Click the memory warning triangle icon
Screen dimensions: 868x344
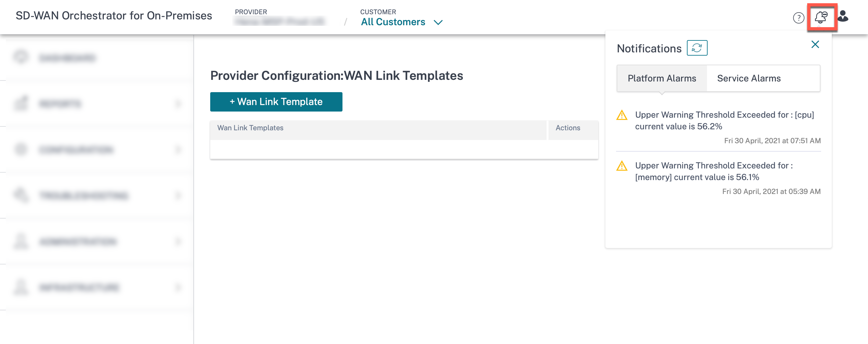622,166
